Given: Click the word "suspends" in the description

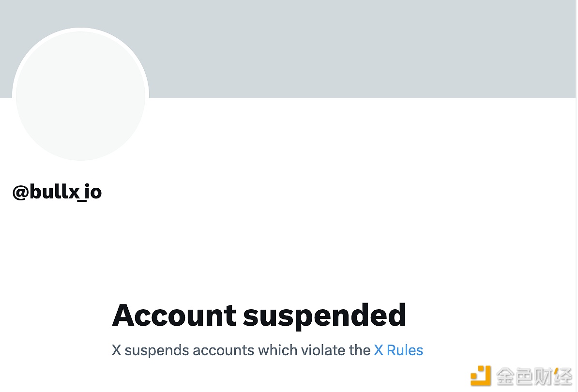Looking at the screenshot, I should 156,350.
